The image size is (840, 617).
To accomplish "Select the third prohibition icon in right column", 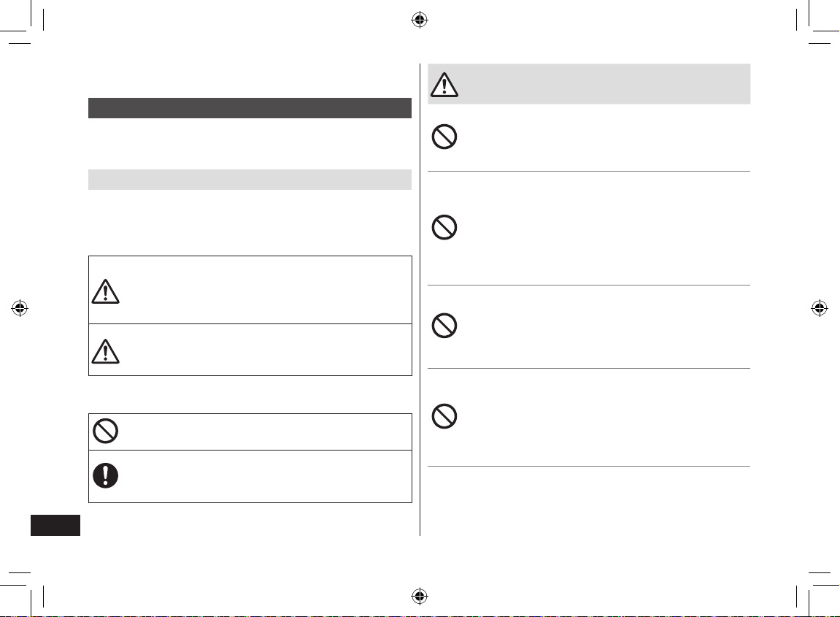I will [x=444, y=326].
